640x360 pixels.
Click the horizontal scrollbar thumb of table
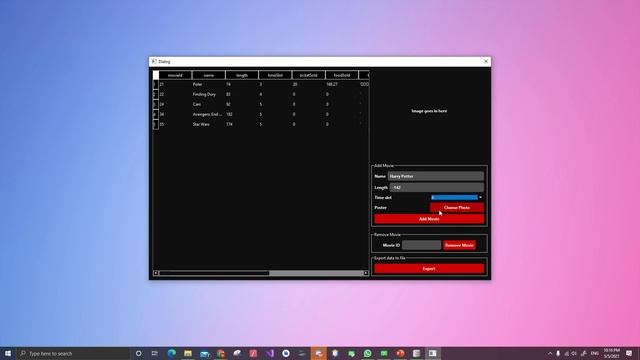[x=214, y=273]
